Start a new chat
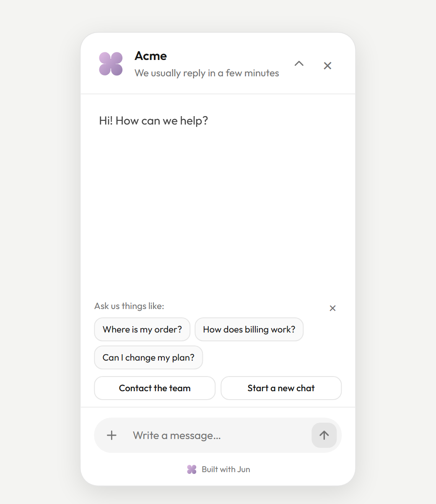The width and height of the screenshot is (436, 504). [x=281, y=388]
